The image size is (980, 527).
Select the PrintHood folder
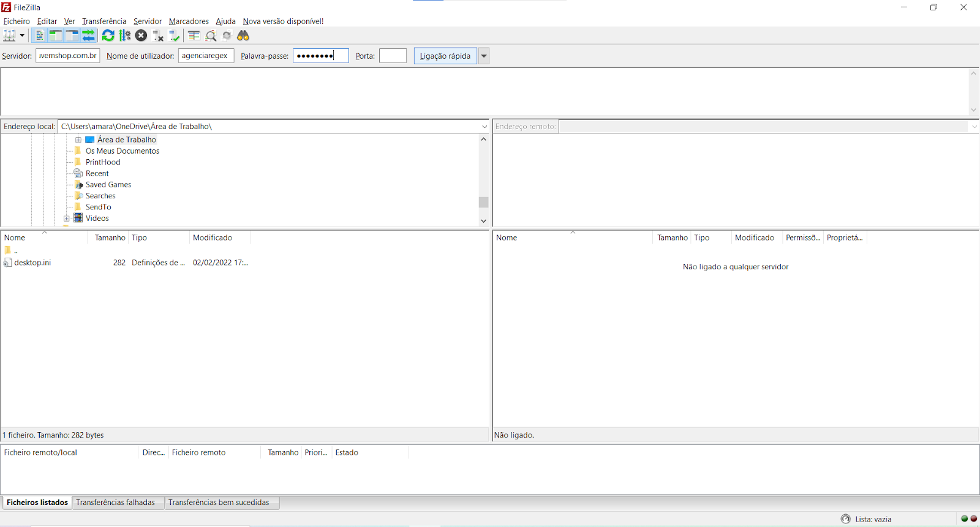[103, 162]
